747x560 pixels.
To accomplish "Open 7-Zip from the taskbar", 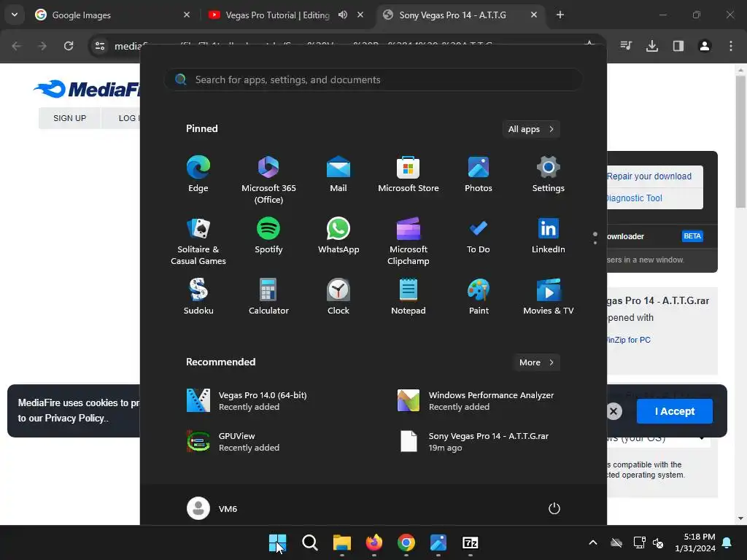I will tap(471, 542).
